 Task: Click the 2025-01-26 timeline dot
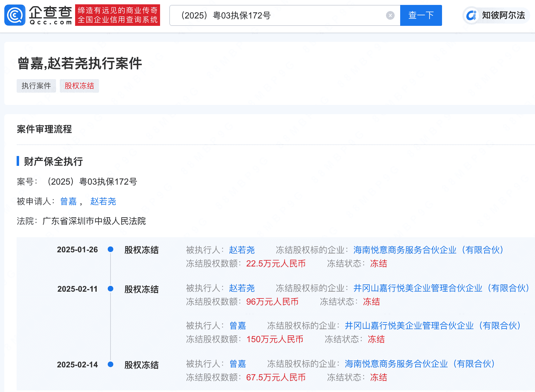111,250
